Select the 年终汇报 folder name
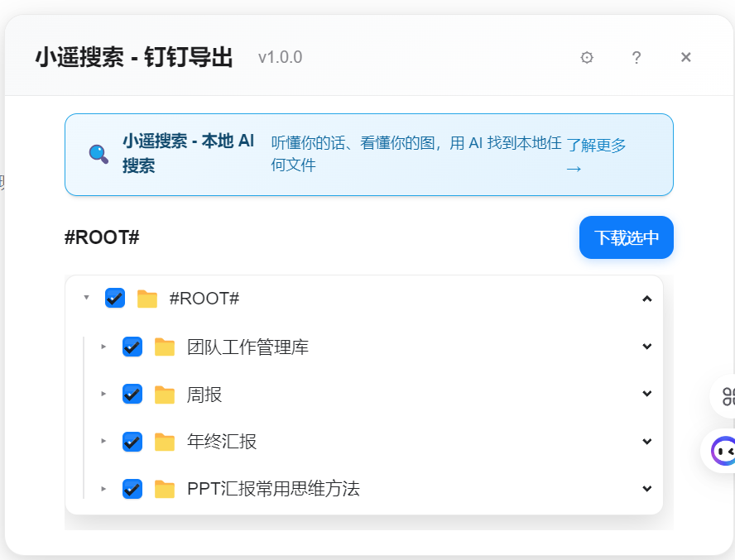This screenshot has width=735, height=560. (x=222, y=442)
